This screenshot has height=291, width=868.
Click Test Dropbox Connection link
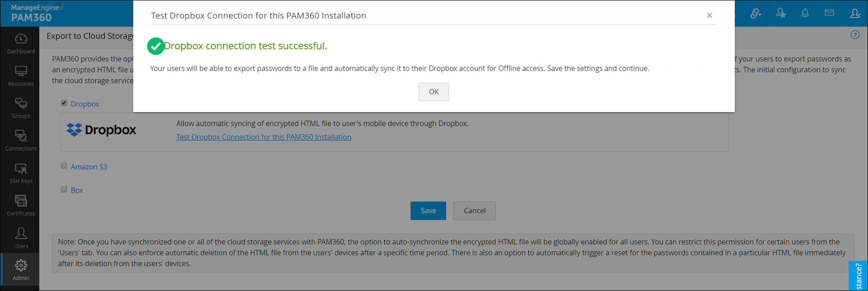pyautogui.click(x=263, y=137)
